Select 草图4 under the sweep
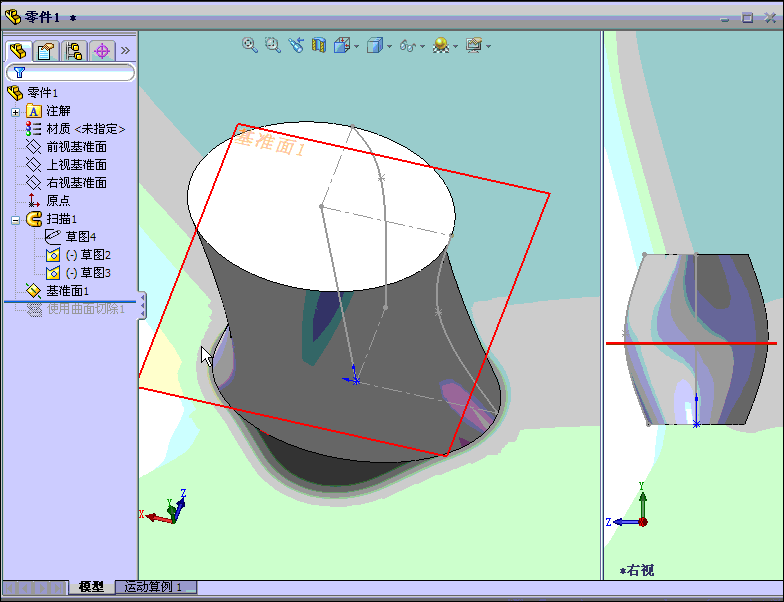Viewport: 784px width, 602px height. coord(80,237)
